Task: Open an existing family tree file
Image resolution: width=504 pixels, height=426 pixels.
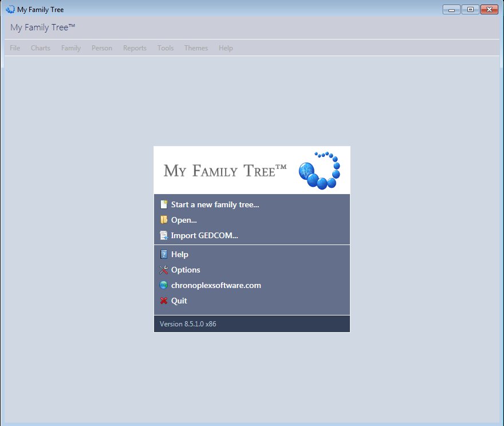Action: click(183, 220)
